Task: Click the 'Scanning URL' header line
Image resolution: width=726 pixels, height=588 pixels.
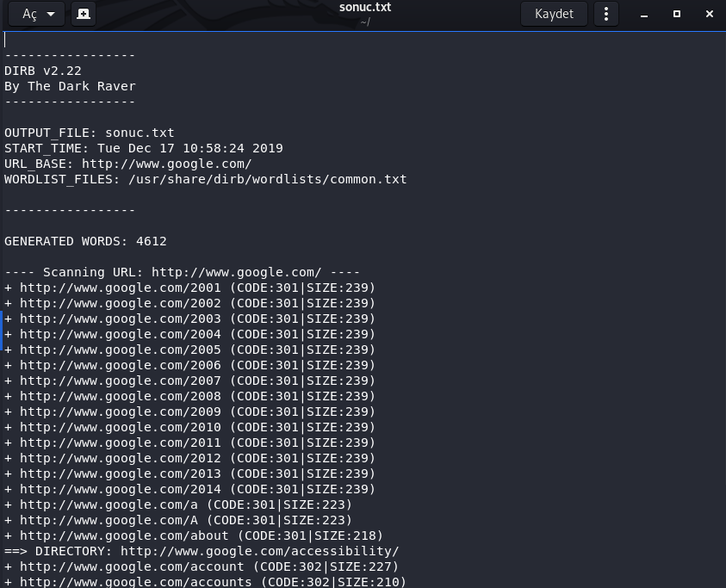Action: 182,272
